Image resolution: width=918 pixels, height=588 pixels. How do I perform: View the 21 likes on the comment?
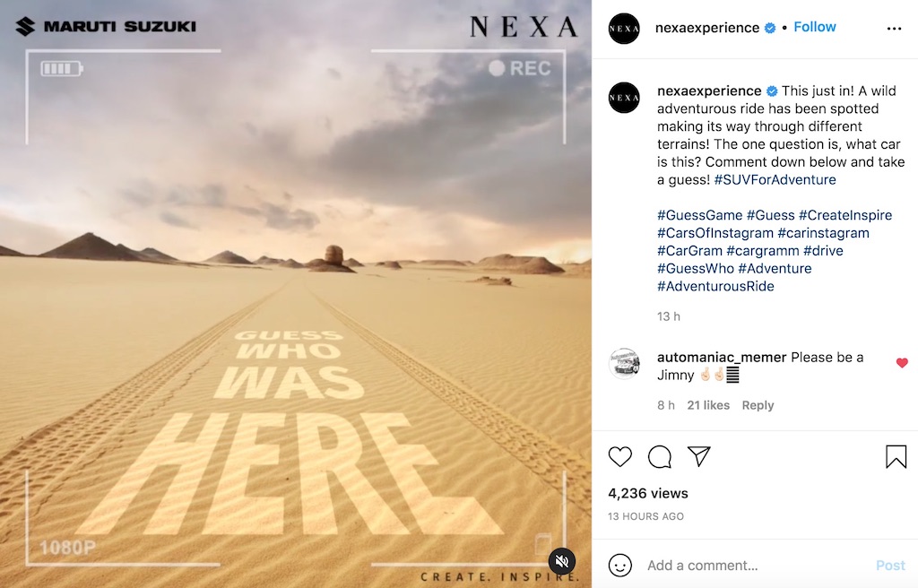point(708,405)
